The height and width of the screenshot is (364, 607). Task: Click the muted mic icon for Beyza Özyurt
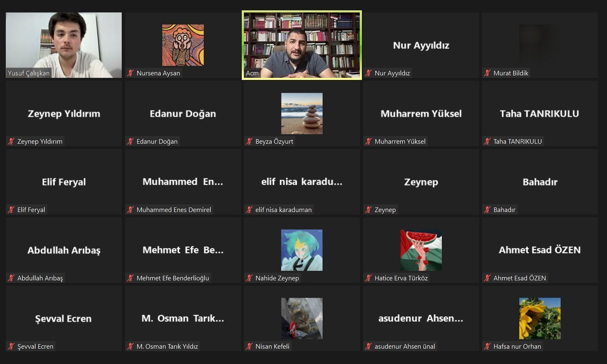(249, 142)
